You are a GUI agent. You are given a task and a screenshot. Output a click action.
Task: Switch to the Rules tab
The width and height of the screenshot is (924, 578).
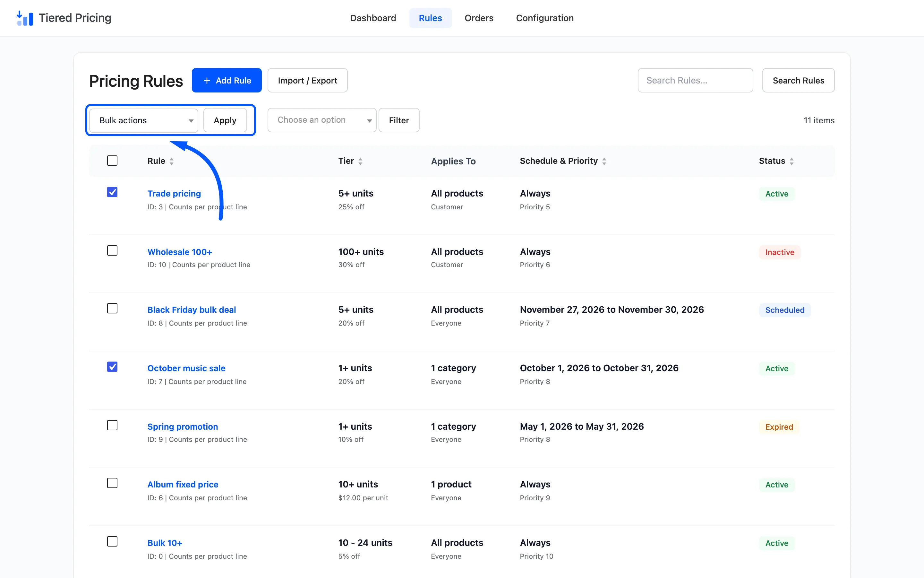pyautogui.click(x=430, y=18)
